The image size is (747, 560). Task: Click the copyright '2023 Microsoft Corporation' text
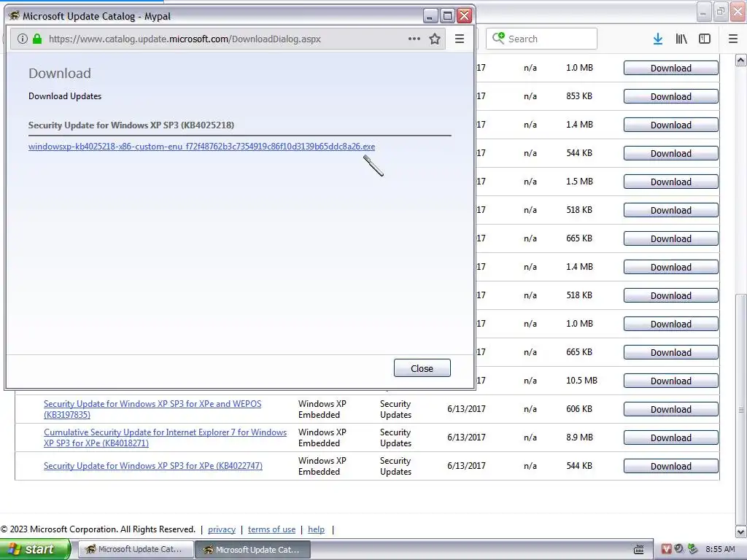coord(64,529)
